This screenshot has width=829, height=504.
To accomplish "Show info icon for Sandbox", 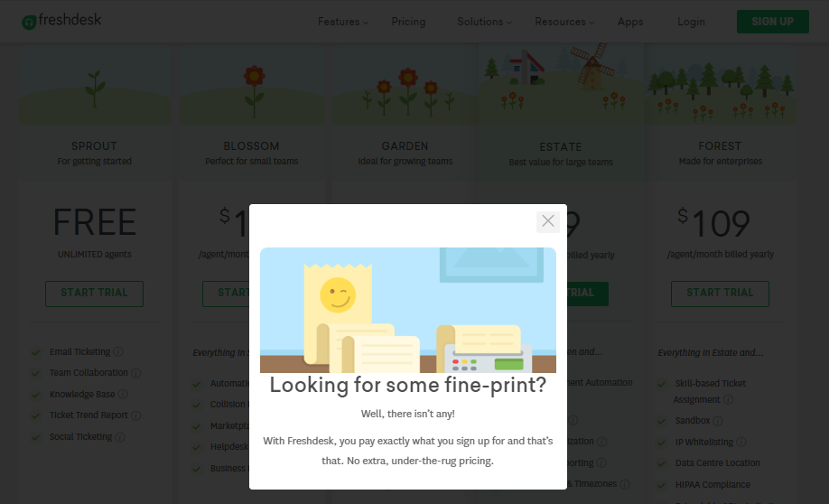I will 717,421.
